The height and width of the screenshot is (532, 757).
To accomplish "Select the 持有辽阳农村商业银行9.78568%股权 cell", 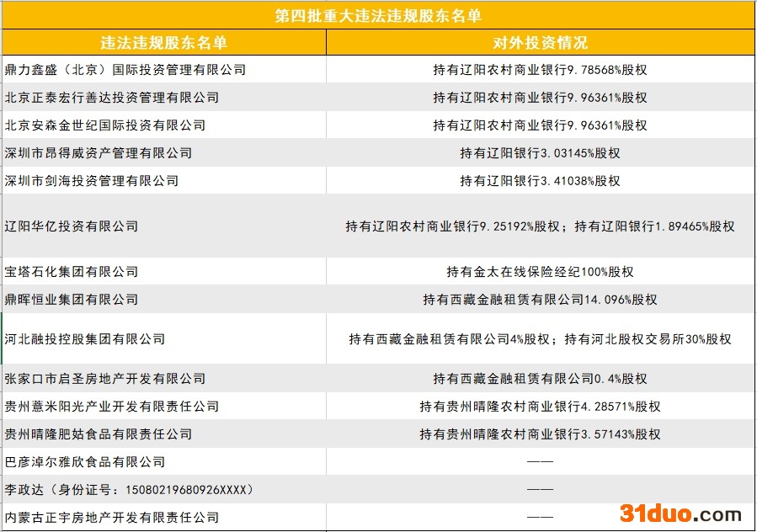I will point(540,70).
